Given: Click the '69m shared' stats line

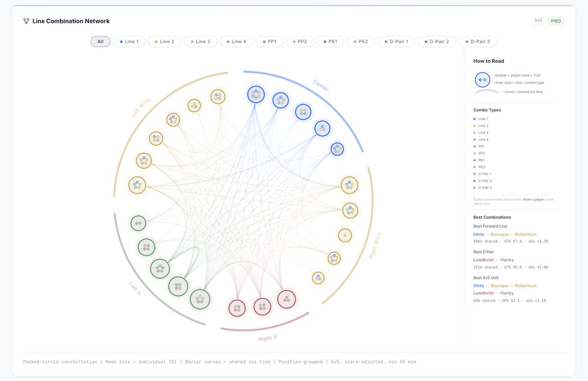Looking at the screenshot, I should click(510, 301).
